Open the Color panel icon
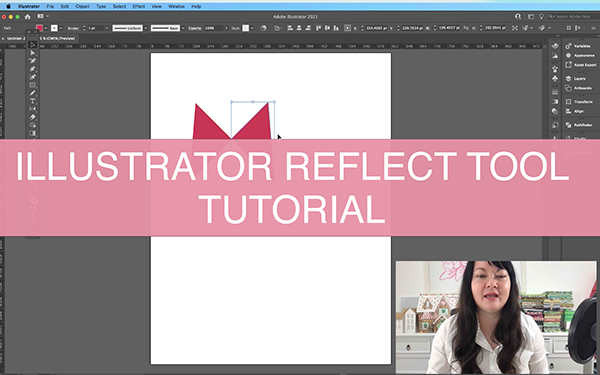Screen dimensions: 600x375 [555, 46]
